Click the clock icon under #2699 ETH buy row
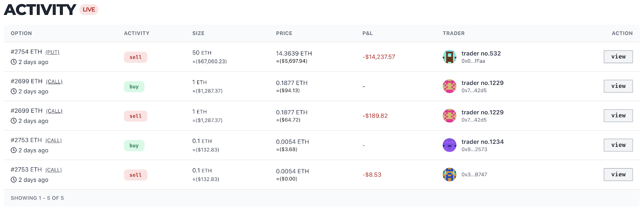This screenshot has height=210, width=644. coord(14,91)
